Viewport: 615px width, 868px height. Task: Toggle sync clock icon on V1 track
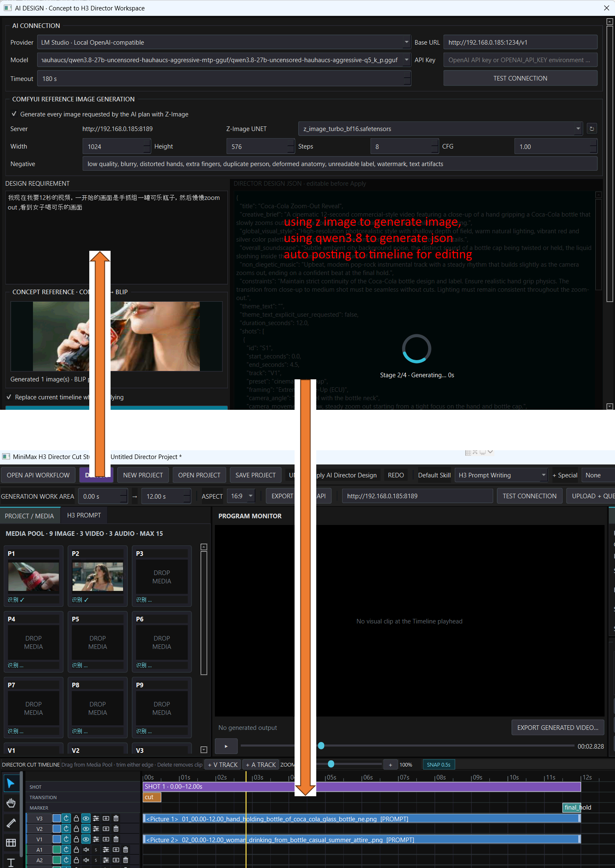coord(66,839)
